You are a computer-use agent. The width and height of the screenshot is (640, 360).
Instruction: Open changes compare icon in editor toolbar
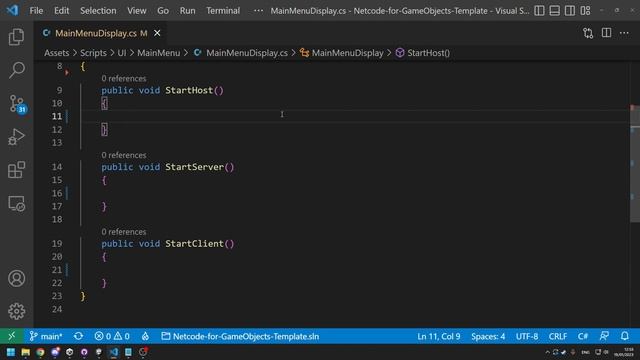[x=588, y=33]
